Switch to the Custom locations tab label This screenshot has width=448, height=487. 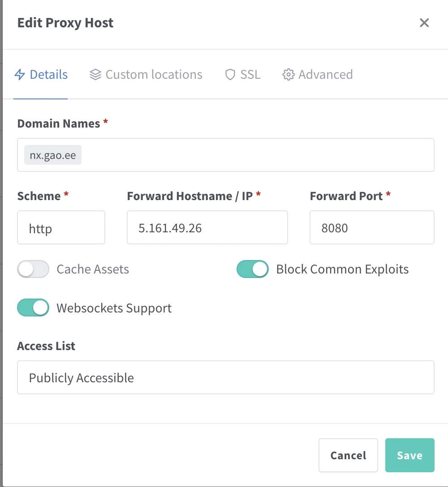154,74
